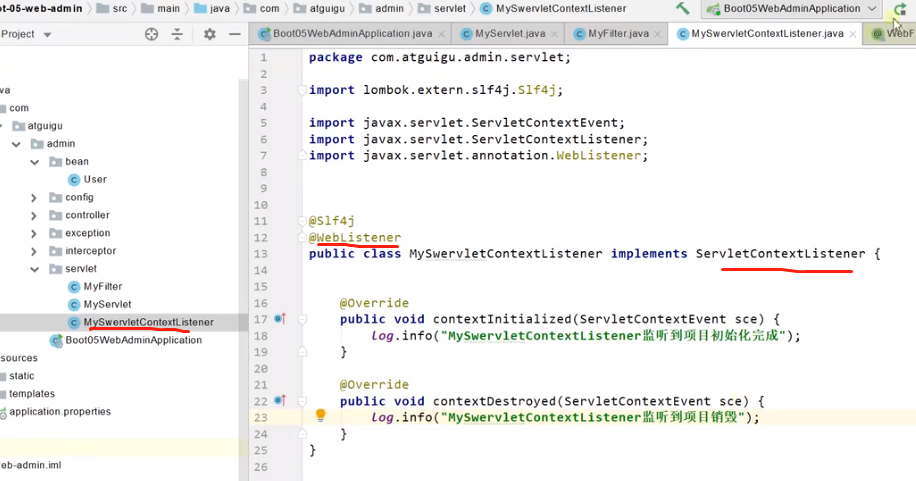Image resolution: width=916 pixels, height=481 pixels.
Task: Select MyFilter class in project tree
Action: [x=95, y=286]
